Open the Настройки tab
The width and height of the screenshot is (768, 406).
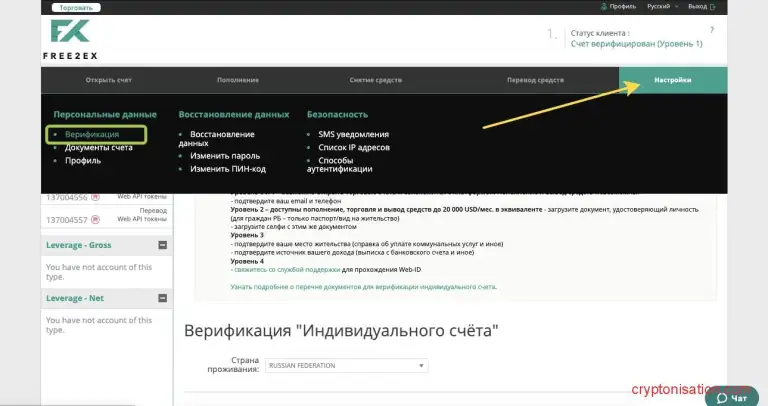[672, 80]
